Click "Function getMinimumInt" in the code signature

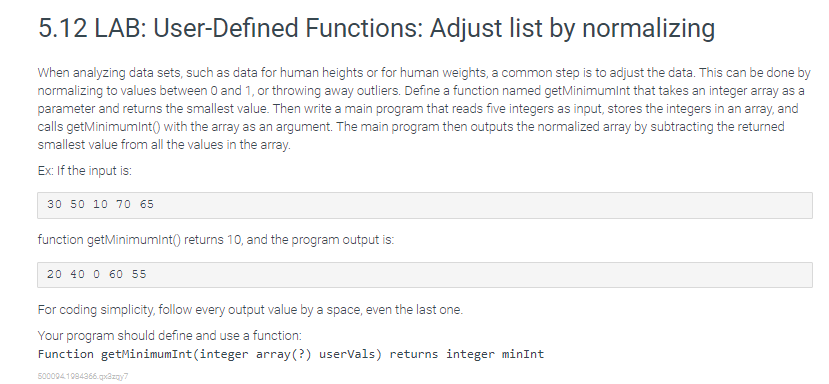coord(116,354)
